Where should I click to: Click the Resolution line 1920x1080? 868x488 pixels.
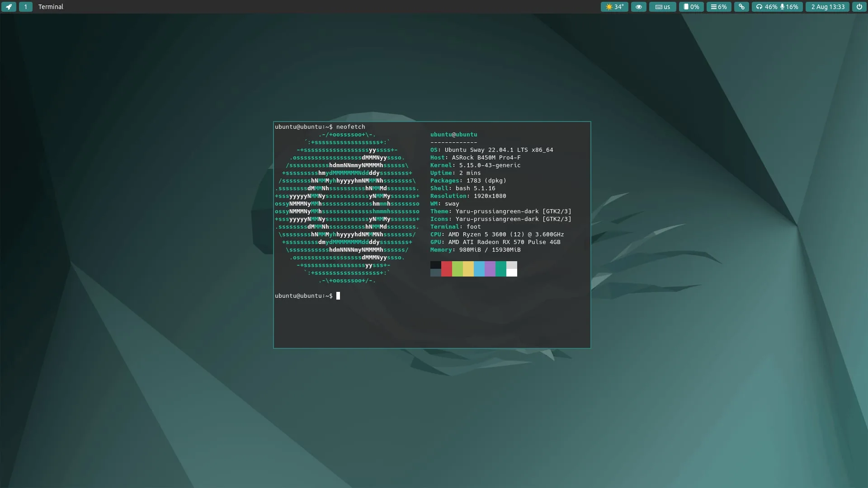point(468,196)
